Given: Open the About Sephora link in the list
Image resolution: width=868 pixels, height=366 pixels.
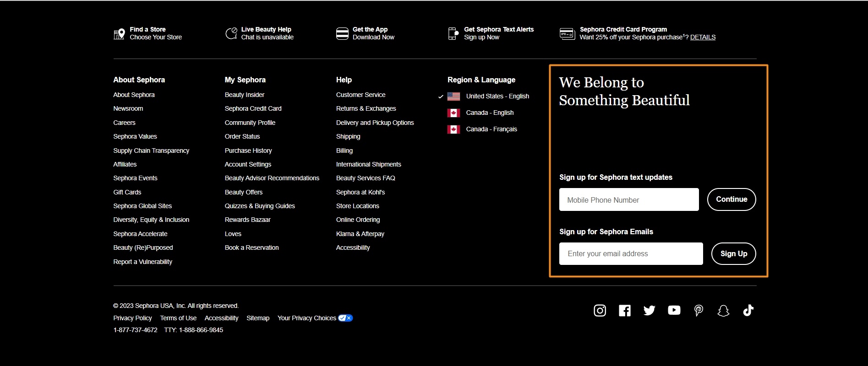Looking at the screenshot, I should click(134, 95).
